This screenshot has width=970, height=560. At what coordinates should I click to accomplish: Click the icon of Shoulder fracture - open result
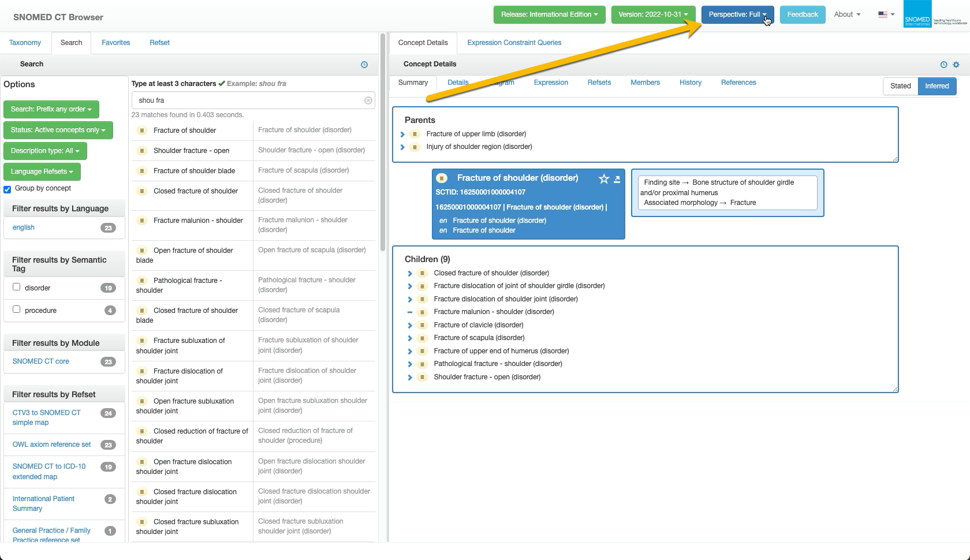[142, 151]
